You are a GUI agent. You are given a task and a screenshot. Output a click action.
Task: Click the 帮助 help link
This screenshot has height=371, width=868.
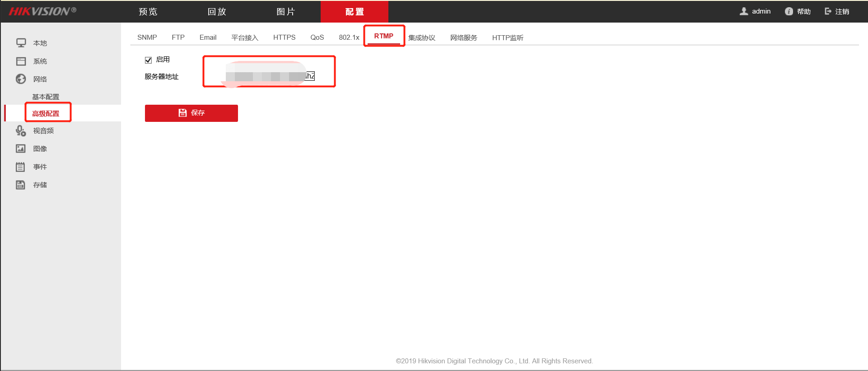(x=804, y=11)
